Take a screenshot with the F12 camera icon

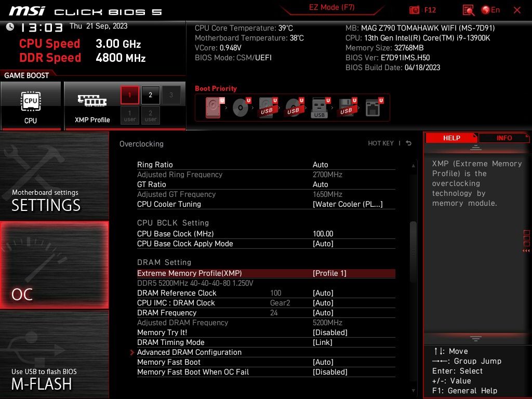click(414, 10)
